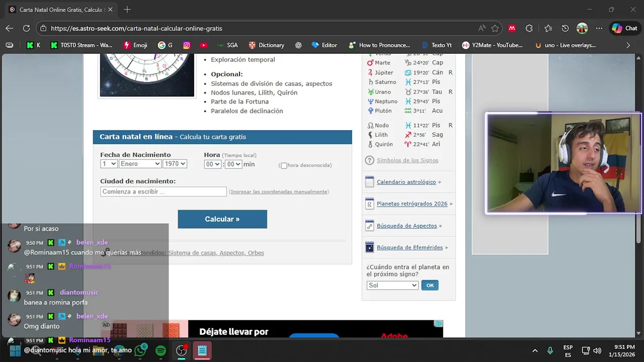This screenshot has height=362, width=644.
Task: Open Calendario astrológico link
Action: click(407, 182)
